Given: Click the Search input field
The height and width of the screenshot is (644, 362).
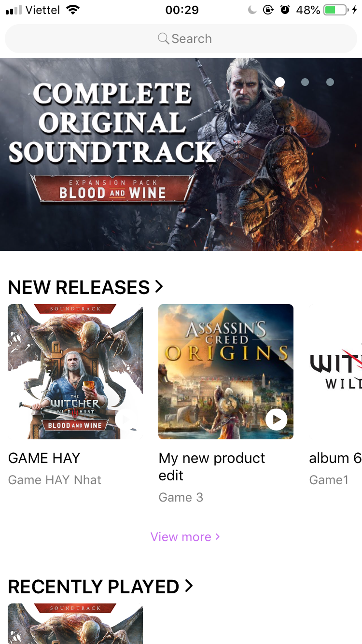Looking at the screenshot, I should click(x=181, y=39).
